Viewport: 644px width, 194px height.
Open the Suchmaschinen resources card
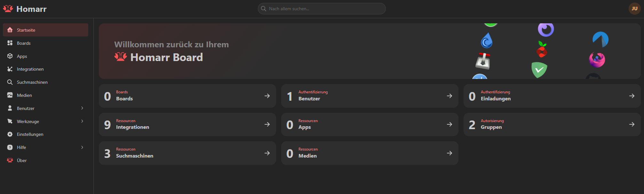[187, 153]
